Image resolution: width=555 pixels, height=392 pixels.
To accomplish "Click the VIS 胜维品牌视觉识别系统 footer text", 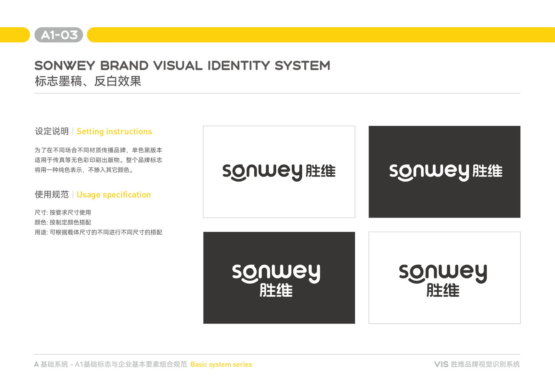I will pos(477,364).
